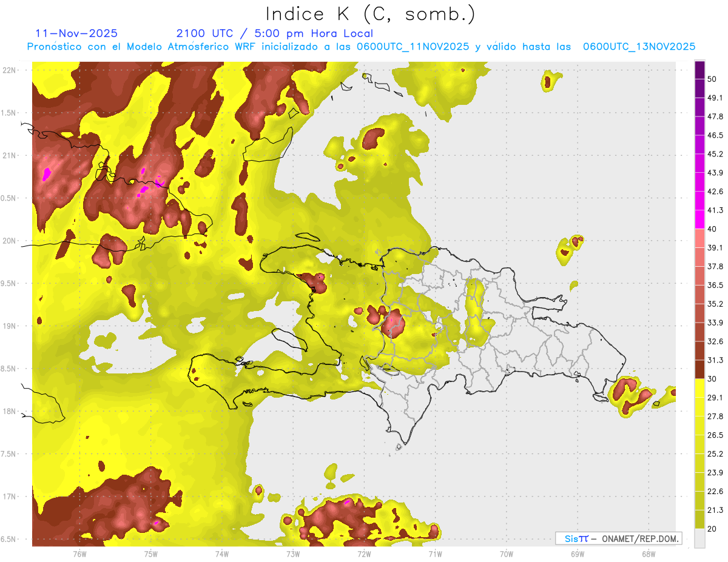Click the '70W' longitude axis label
This screenshot has height=562, width=728.
(x=506, y=554)
